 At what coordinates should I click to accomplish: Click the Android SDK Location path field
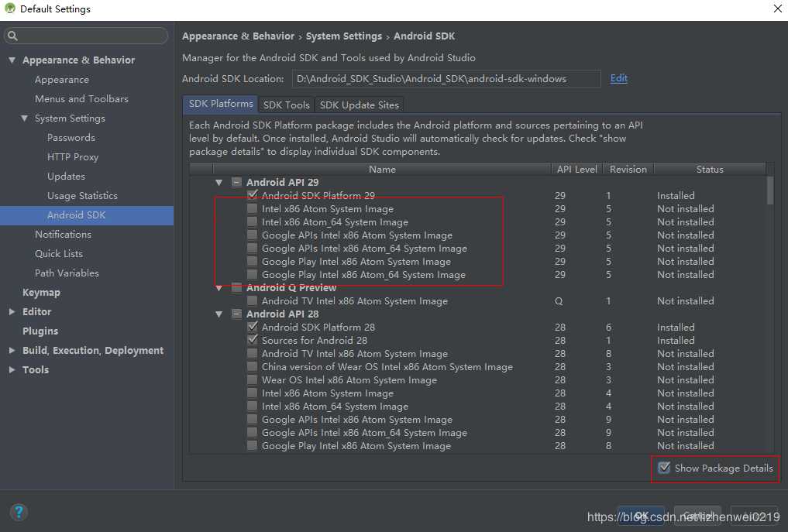[446, 79]
